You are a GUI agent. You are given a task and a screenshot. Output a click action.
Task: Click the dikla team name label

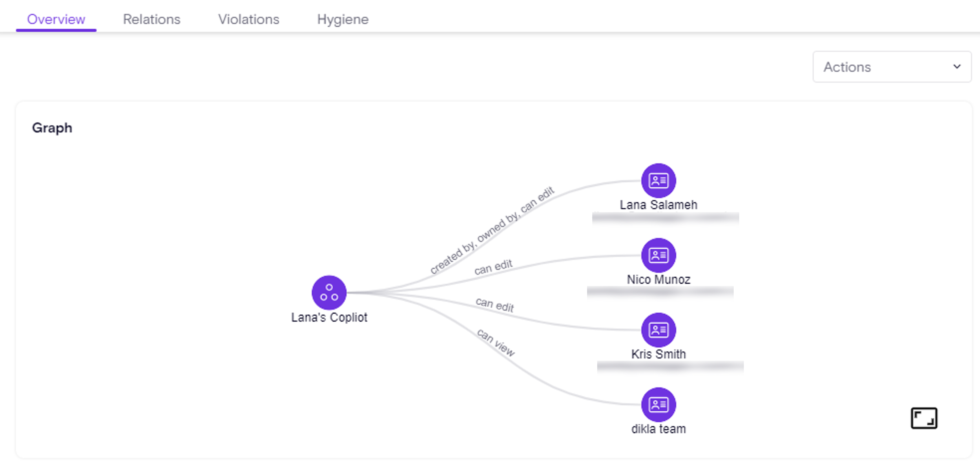(x=658, y=429)
